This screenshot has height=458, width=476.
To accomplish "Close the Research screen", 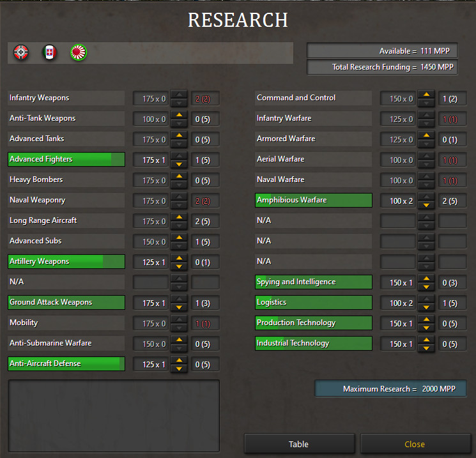I will point(415,444).
